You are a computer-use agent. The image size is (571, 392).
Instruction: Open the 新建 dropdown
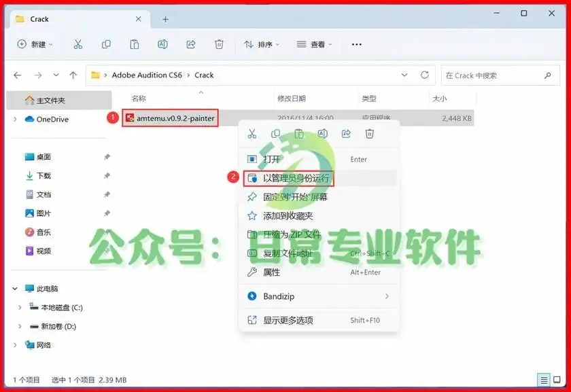pyautogui.click(x=35, y=44)
